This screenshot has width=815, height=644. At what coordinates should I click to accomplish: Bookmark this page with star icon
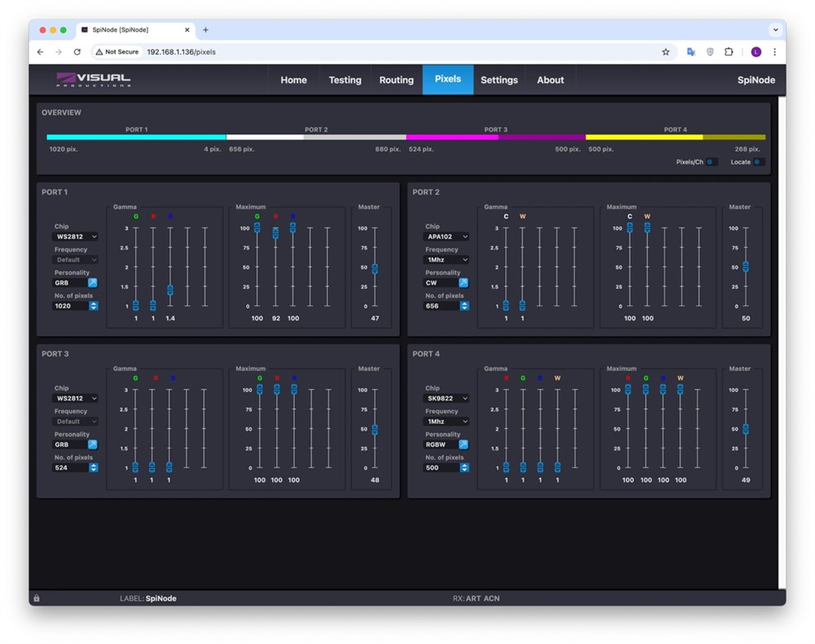(666, 51)
